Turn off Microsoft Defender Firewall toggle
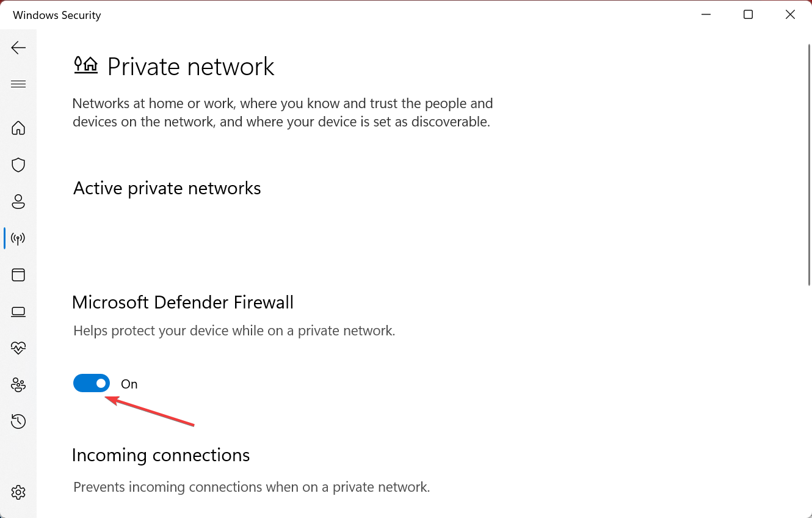The height and width of the screenshot is (518, 812). point(92,384)
